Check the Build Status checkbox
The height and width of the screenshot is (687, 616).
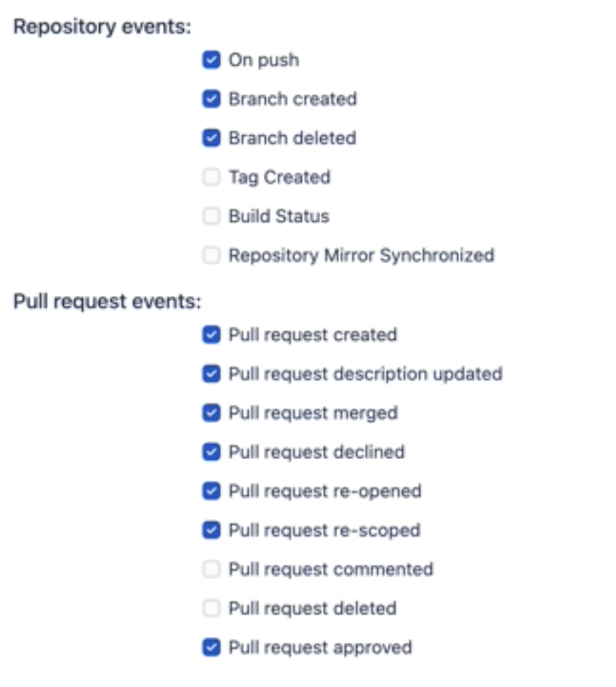coord(211,216)
